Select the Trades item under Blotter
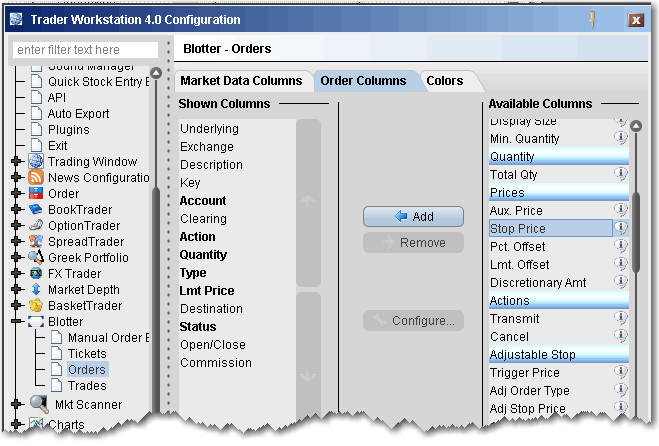The width and height of the screenshot is (659, 446). (87, 385)
